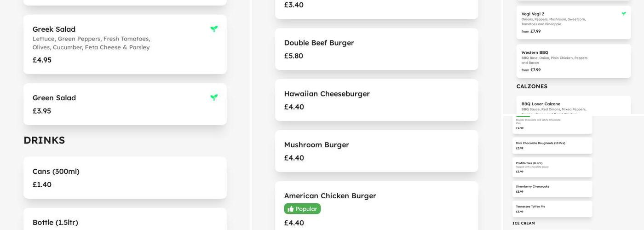Pick the Profiteroles (8 Pcs) dessert
This screenshot has width=644, height=230.
point(552,167)
